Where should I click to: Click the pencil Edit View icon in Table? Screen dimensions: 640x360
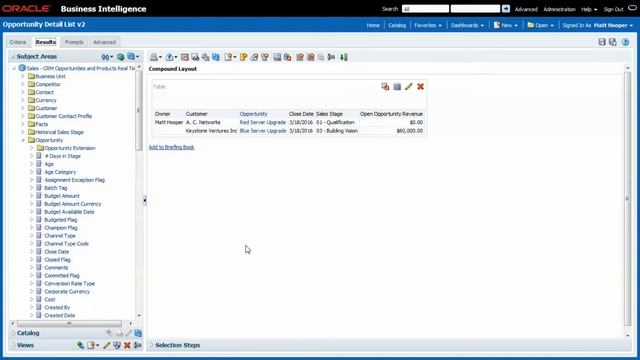(409, 87)
